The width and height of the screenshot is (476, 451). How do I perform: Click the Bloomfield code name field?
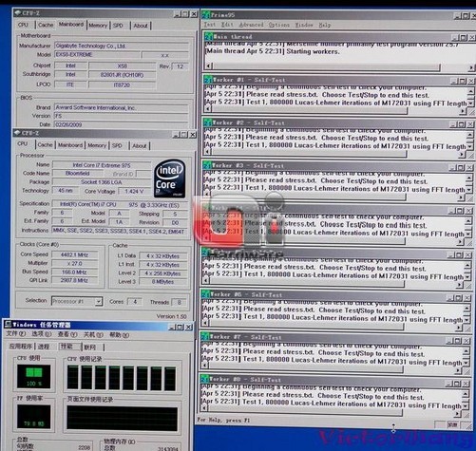[x=78, y=173]
